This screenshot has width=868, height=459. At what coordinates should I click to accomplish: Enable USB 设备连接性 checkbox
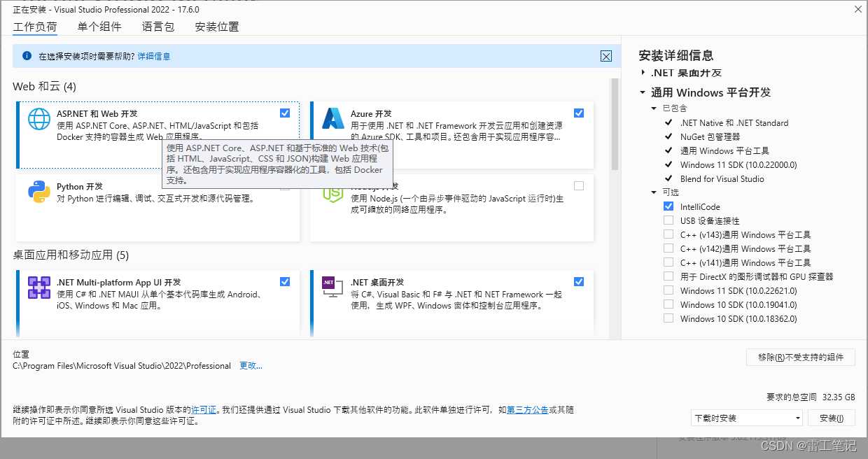click(668, 220)
